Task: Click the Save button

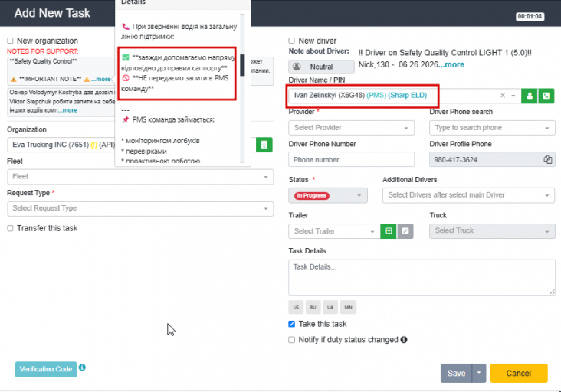Action: pyautogui.click(x=456, y=373)
